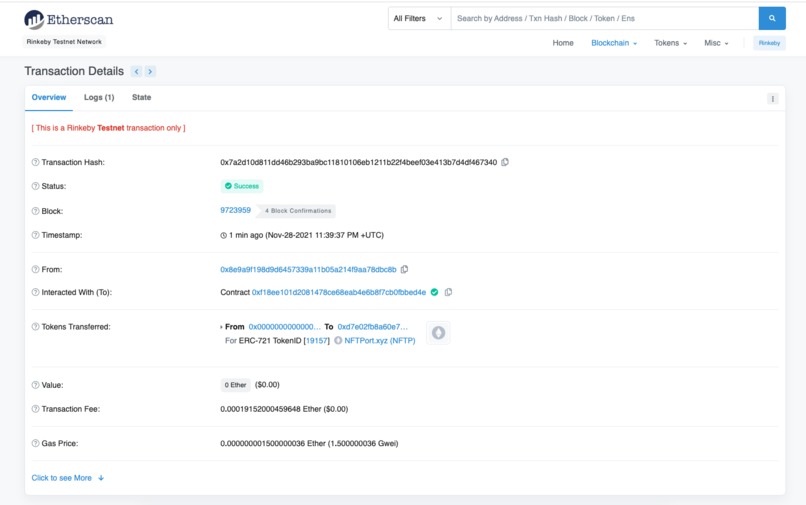
Task: Go to next transaction arrow
Action: point(150,71)
